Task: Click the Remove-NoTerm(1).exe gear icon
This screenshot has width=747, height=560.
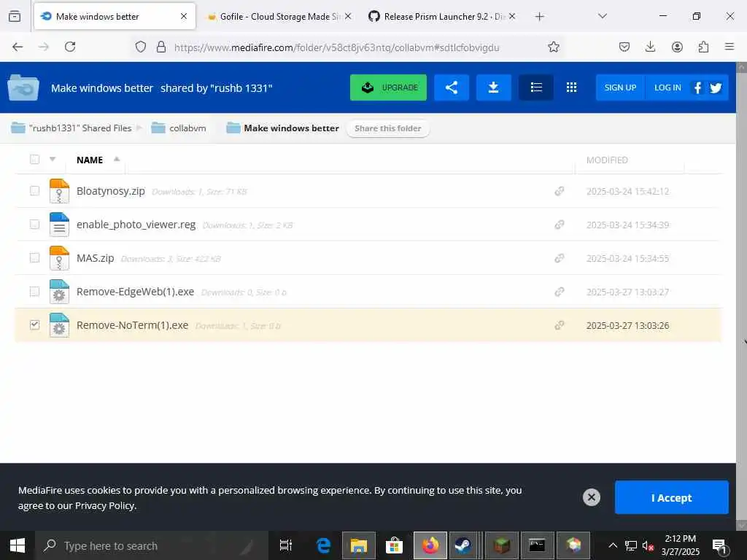Action: [x=59, y=325]
